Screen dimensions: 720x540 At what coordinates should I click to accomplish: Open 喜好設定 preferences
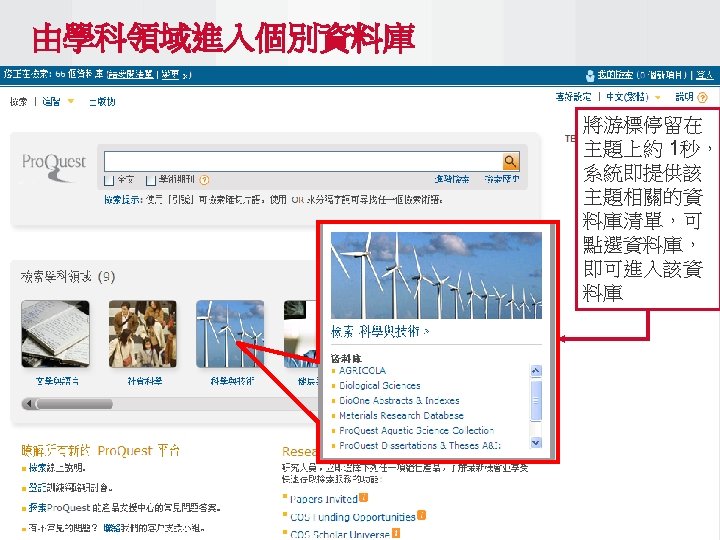point(573,97)
